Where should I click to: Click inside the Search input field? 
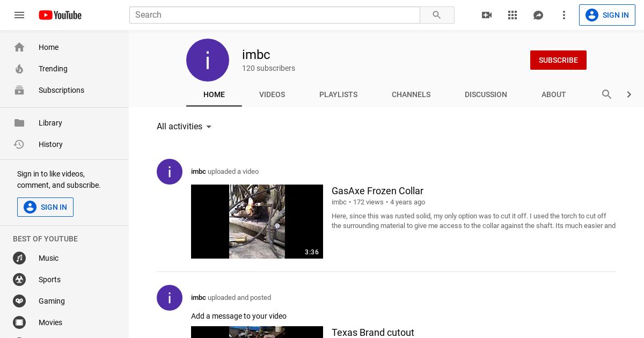point(275,15)
